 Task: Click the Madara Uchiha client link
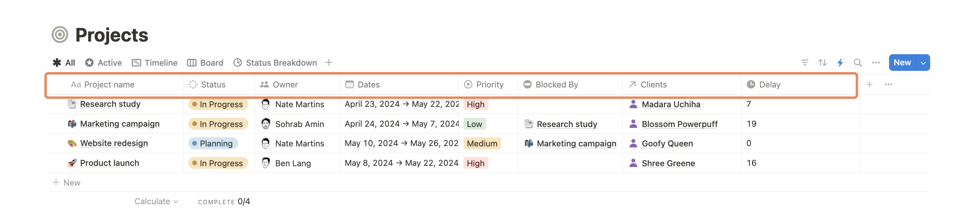pos(671,104)
